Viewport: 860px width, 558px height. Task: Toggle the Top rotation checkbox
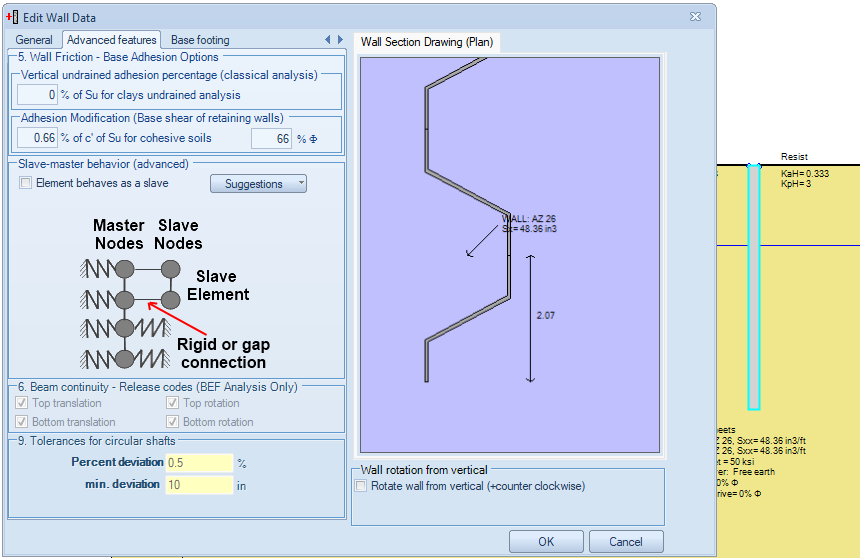172,403
